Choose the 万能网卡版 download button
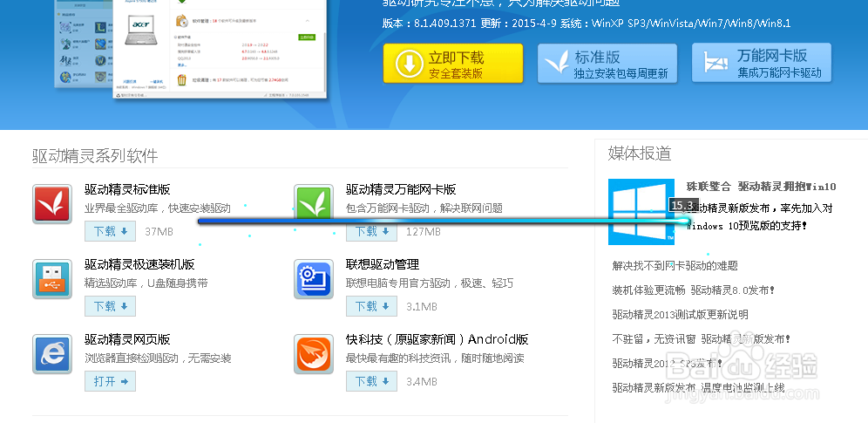868x423 pixels. (762, 63)
